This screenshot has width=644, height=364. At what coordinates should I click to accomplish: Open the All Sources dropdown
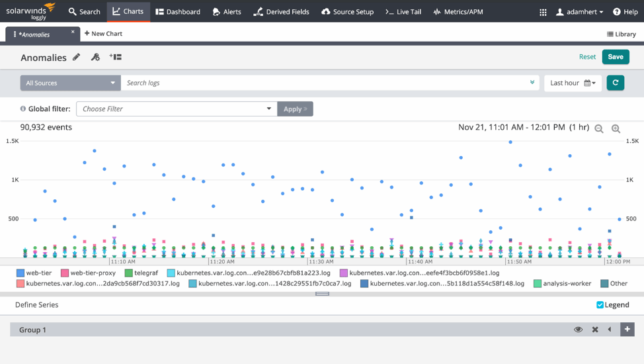[70, 83]
